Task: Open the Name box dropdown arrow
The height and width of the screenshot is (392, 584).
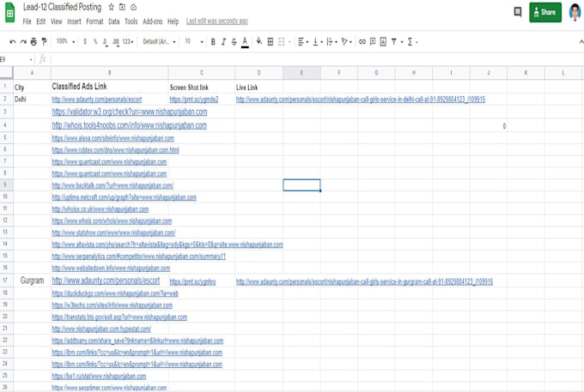Action: coord(31,59)
